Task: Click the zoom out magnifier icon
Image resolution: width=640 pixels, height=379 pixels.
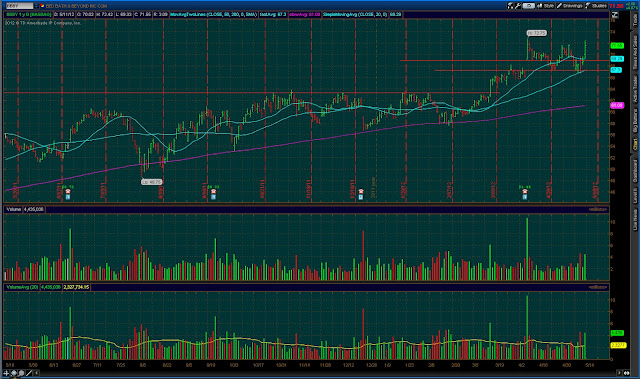Action: point(21,373)
